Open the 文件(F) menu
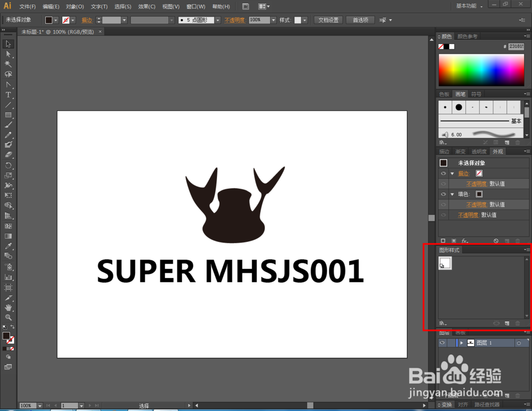 tap(28, 6)
